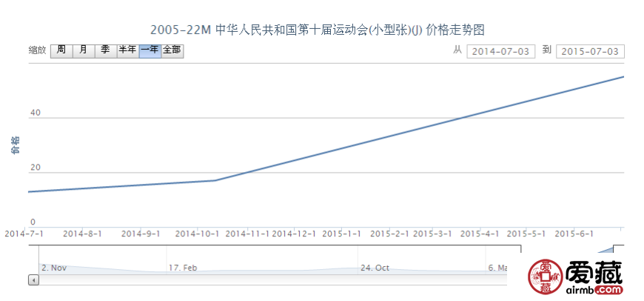
Task: Select the 季 zoom range button
Action: point(106,51)
